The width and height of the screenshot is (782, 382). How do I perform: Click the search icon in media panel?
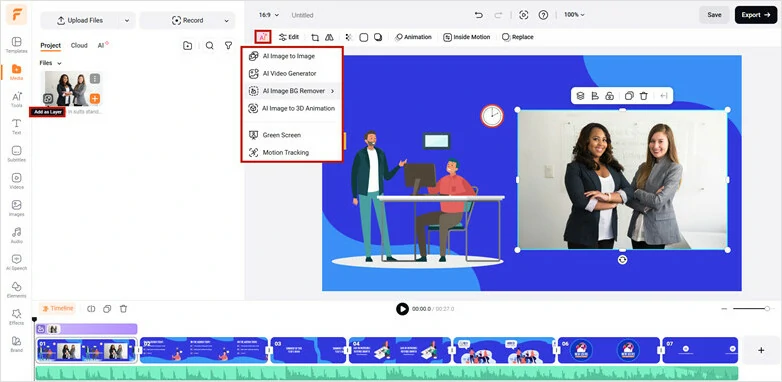click(209, 45)
